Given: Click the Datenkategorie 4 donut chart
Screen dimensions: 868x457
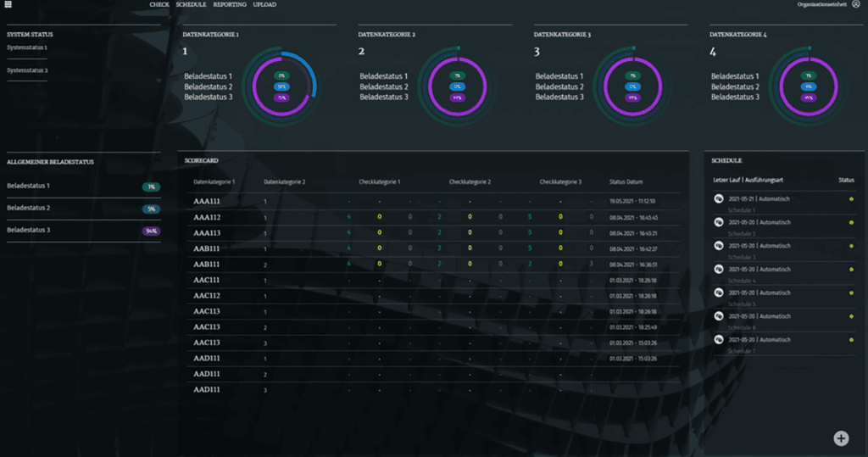Looking at the screenshot, I should click(x=808, y=86).
